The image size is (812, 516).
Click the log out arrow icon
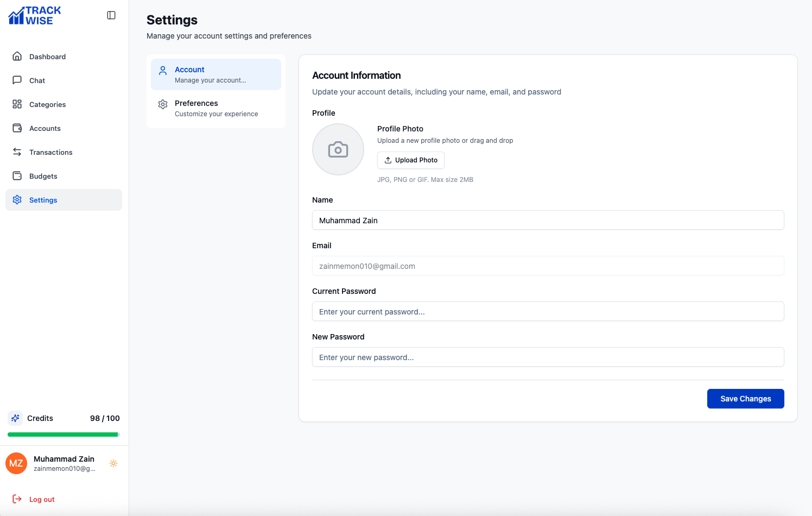pyautogui.click(x=17, y=499)
